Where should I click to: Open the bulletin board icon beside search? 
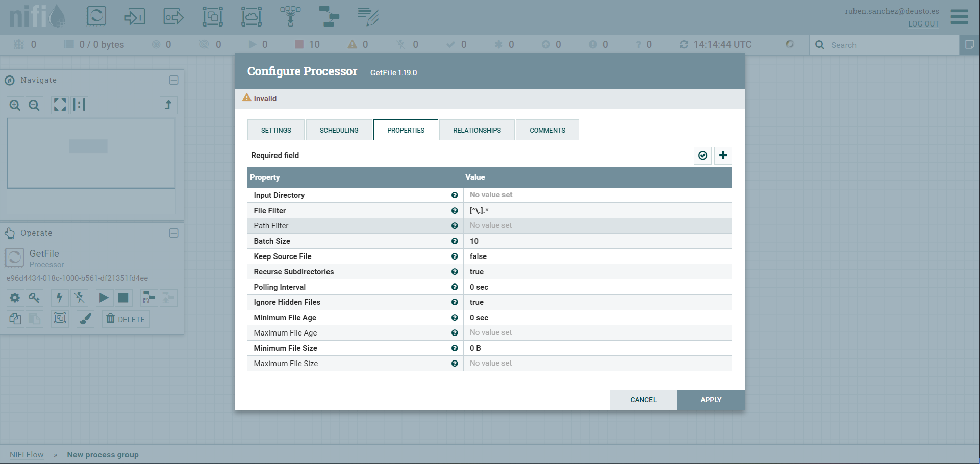(x=969, y=45)
